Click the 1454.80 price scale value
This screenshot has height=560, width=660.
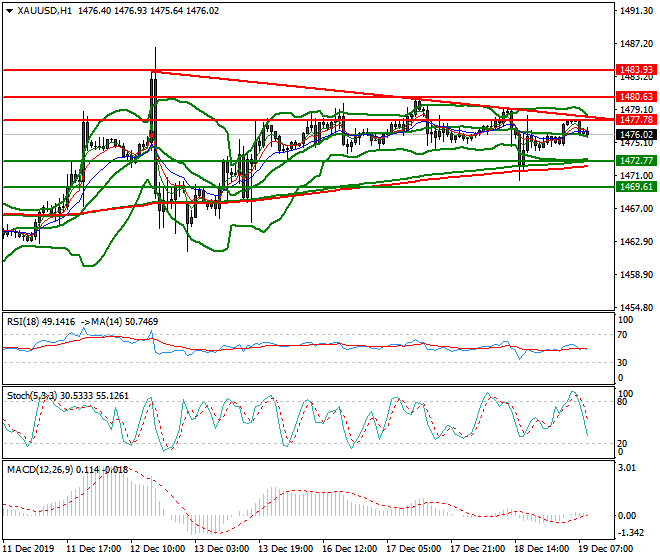click(636, 308)
